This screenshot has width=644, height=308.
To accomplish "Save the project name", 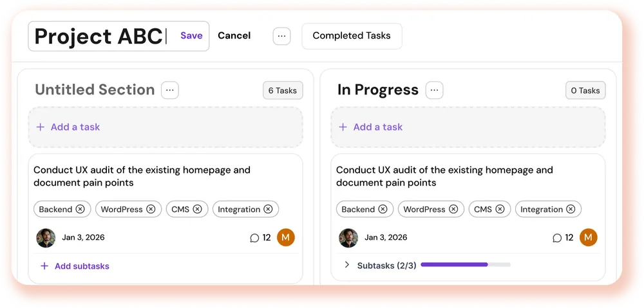I will point(191,35).
